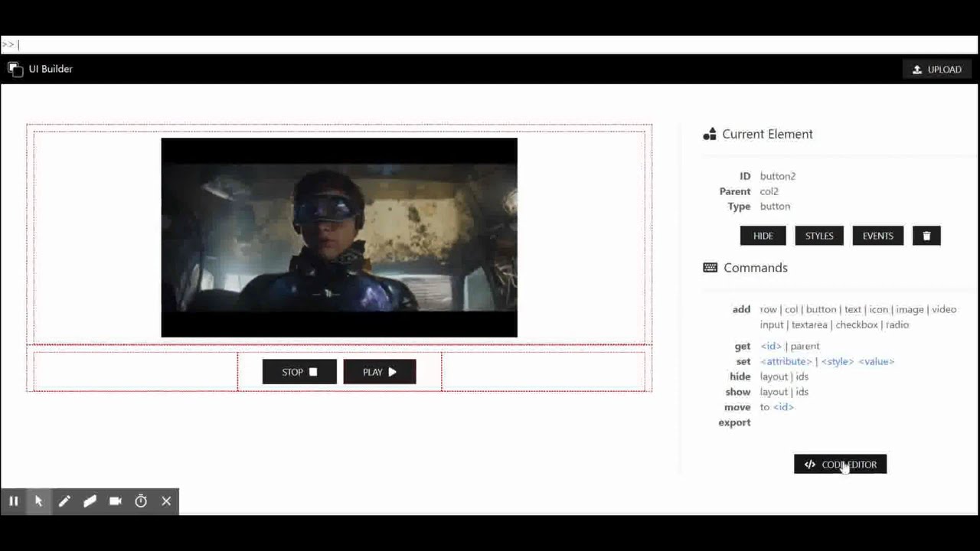
Task: Select the video preview element
Action: coord(339,237)
